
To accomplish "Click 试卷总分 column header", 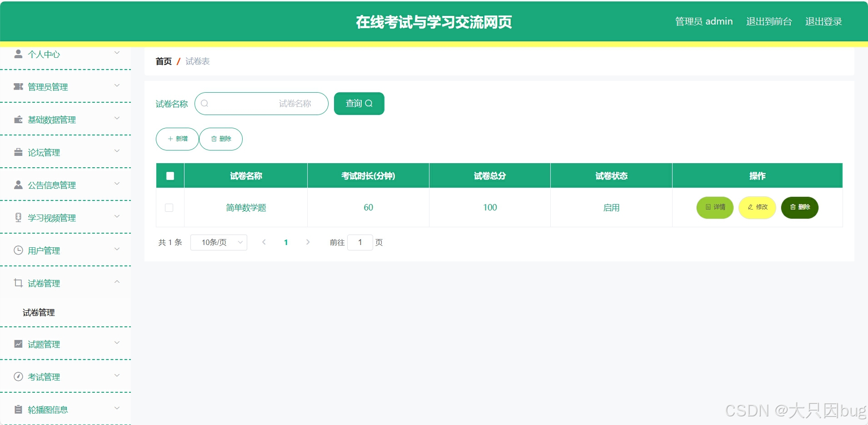I will [x=490, y=176].
